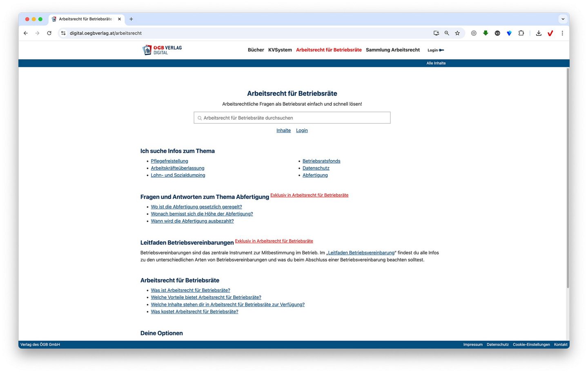The width and height of the screenshot is (588, 373).
Task: Open the link Pflegefreistellung
Action: pos(169,161)
